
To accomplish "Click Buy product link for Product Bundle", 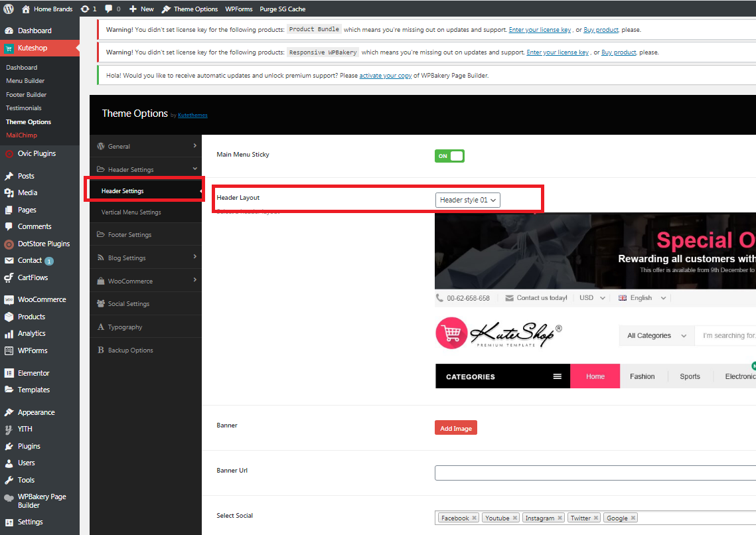I will pos(601,30).
